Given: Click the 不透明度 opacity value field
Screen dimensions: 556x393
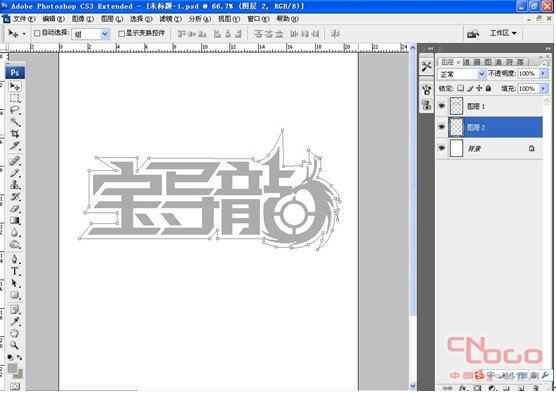Looking at the screenshot, I should 528,73.
